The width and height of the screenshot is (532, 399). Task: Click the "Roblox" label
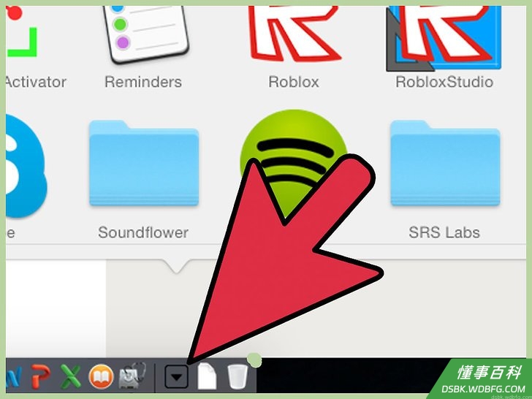294,82
